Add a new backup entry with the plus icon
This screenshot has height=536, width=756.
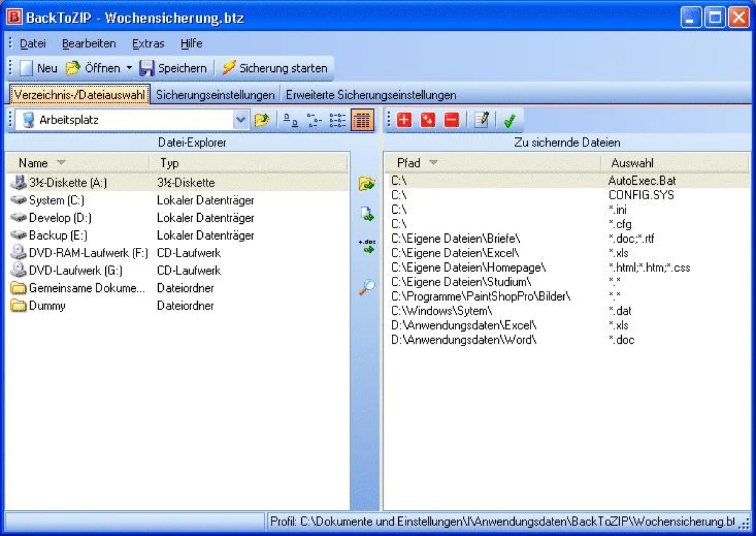[x=403, y=120]
